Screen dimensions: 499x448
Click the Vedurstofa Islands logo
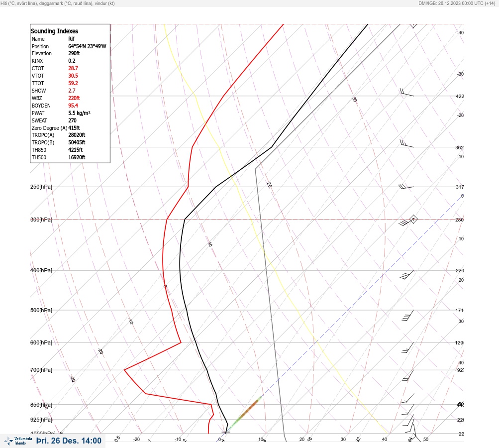pos(18,441)
